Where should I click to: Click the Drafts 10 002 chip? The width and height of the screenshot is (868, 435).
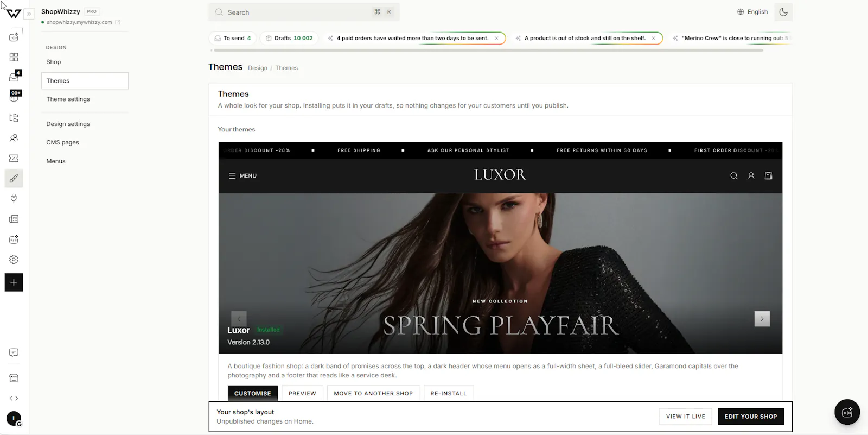point(289,38)
